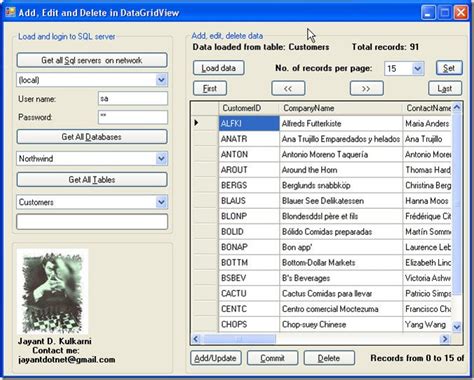Select the ANATR cell

[249, 139]
